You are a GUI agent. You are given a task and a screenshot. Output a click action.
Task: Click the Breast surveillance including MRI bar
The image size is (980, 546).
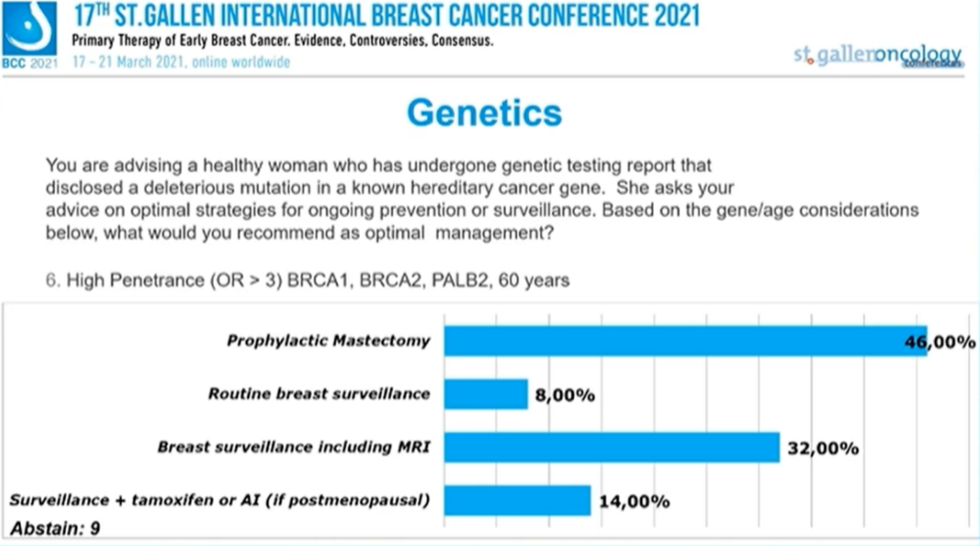611,447
